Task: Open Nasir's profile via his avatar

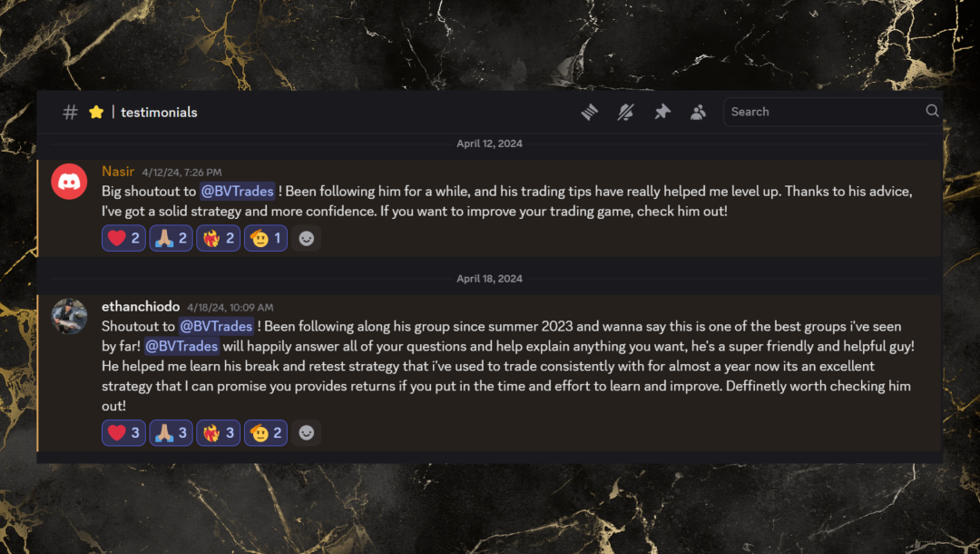Action: coord(69,182)
